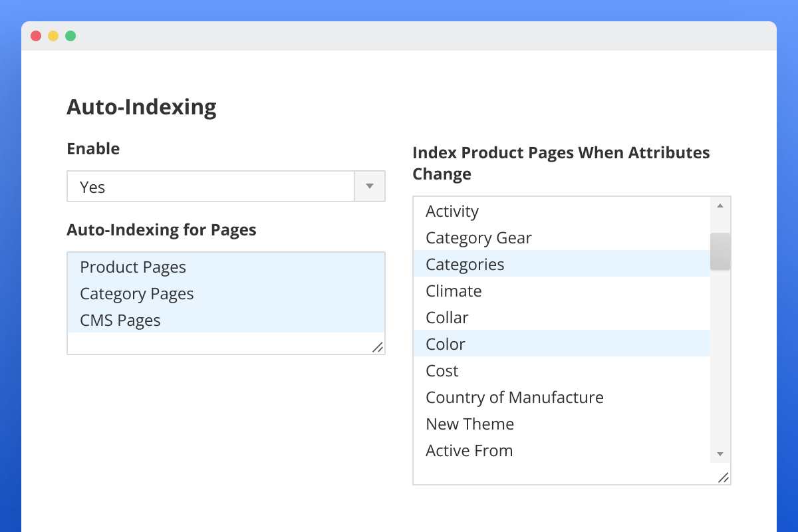Click the scrollbar up arrow in attributes list
This screenshot has height=532, width=798.
[720, 205]
